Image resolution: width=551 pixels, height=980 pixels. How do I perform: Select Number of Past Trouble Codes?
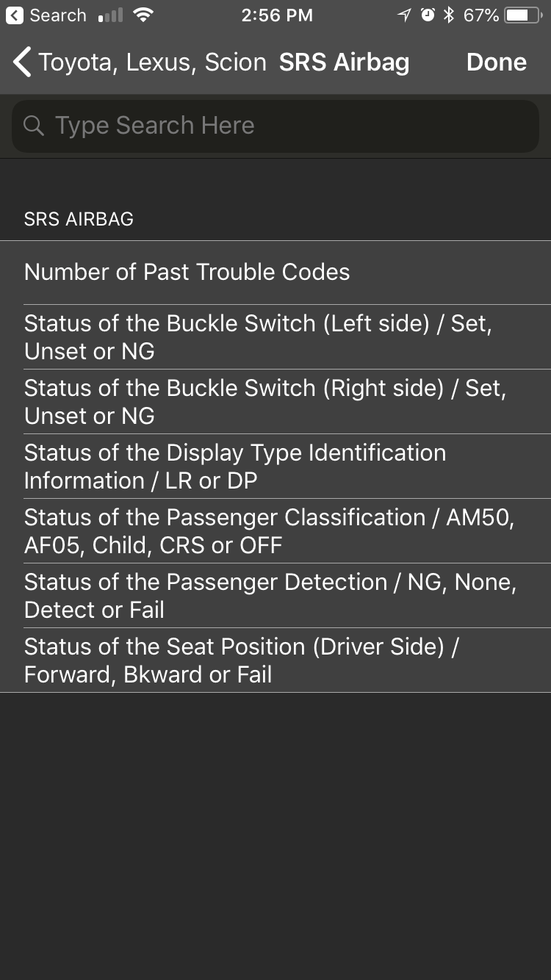click(275, 272)
